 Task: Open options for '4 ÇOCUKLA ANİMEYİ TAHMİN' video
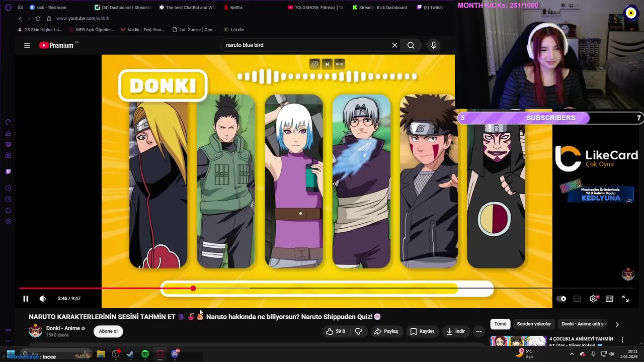point(622,340)
